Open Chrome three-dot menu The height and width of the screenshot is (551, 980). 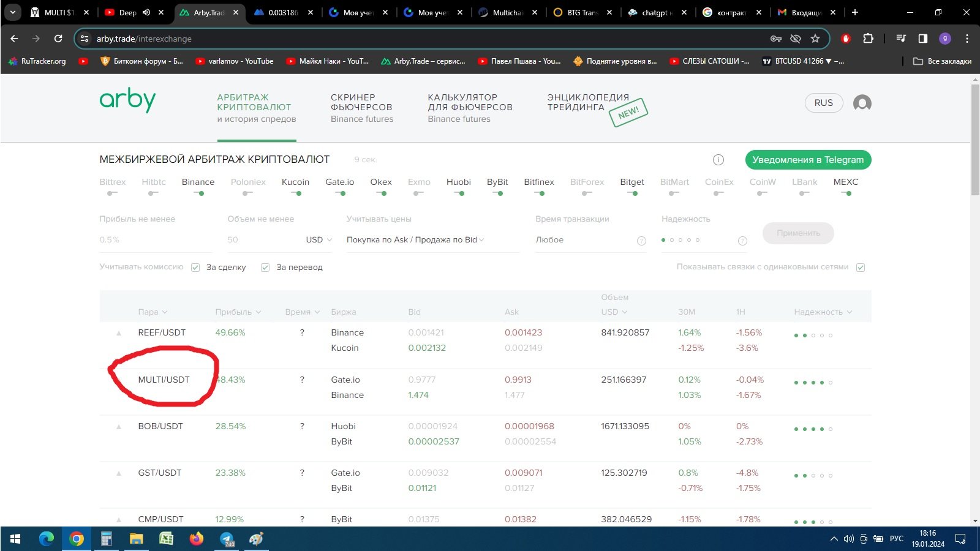click(x=967, y=39)
